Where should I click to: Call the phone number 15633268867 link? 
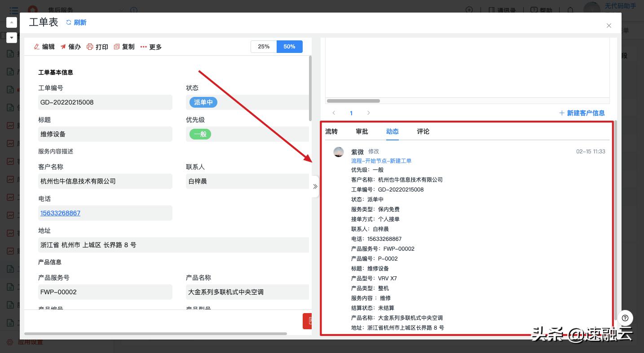click(x=60, y=213)
